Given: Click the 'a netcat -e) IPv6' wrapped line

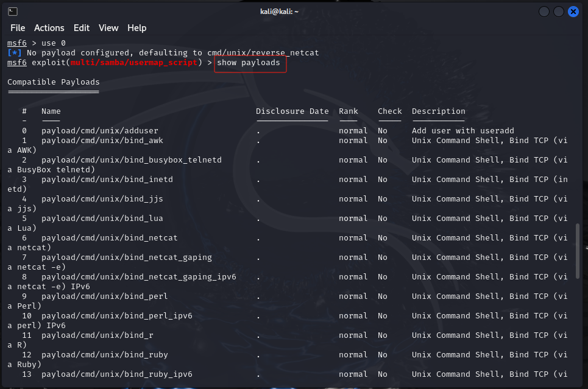Looking at the screenshot, I should [49, 287].
